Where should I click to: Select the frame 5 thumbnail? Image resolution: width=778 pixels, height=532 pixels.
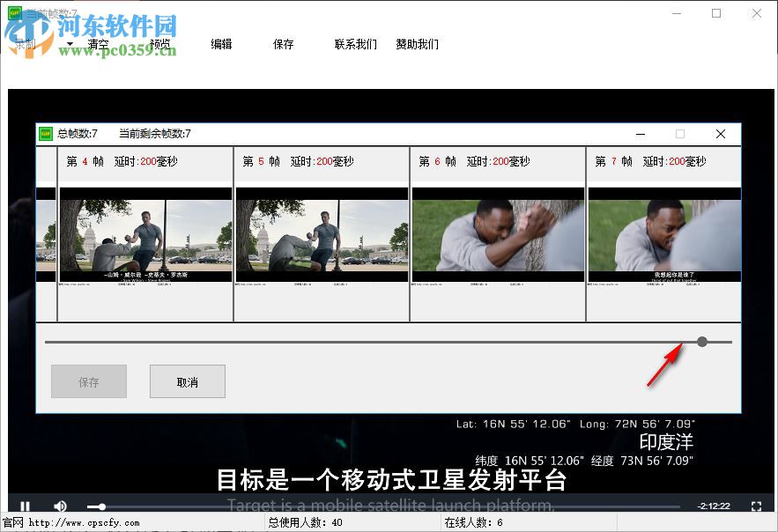coord(322,234)
